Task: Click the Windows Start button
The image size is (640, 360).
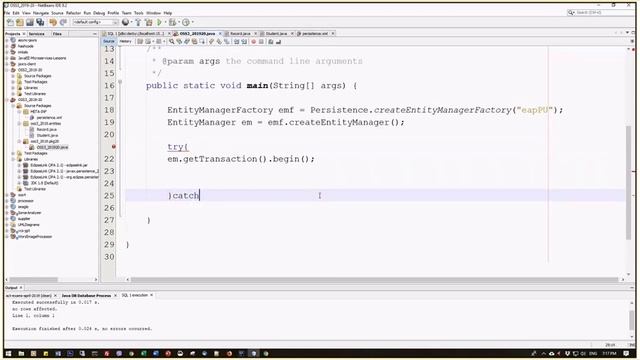Action: [8, 353]
